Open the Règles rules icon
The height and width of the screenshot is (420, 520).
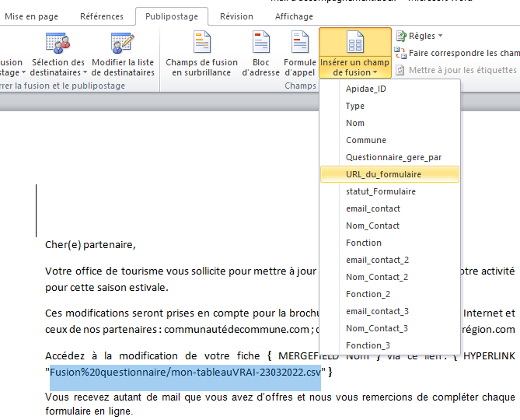tap(401, 36)
